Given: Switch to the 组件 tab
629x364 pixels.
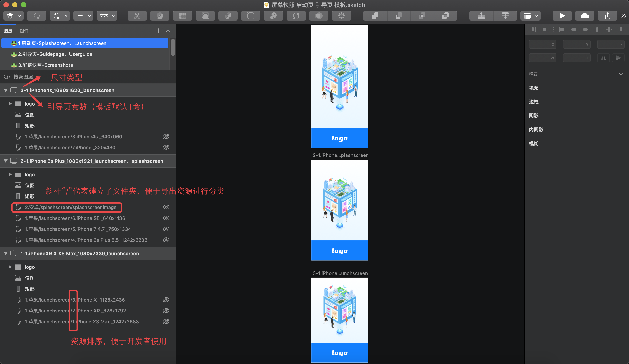Looking at the screenshot, I should click(24, 31).
